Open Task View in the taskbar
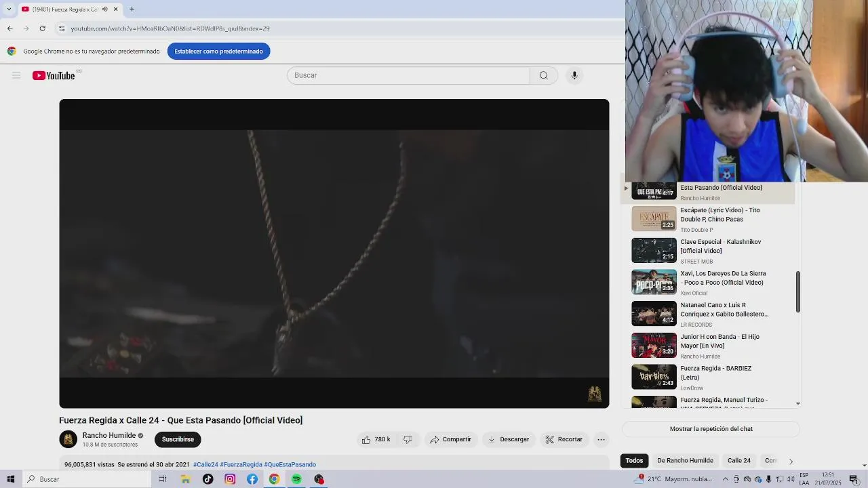This screenshot has height=488, width=868. [x=163, y=479]
